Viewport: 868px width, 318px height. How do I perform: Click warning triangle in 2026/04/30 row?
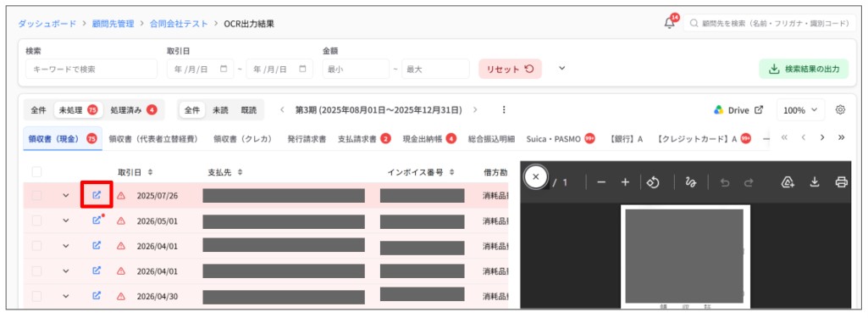pyautogui.click(x=121, y=297)
